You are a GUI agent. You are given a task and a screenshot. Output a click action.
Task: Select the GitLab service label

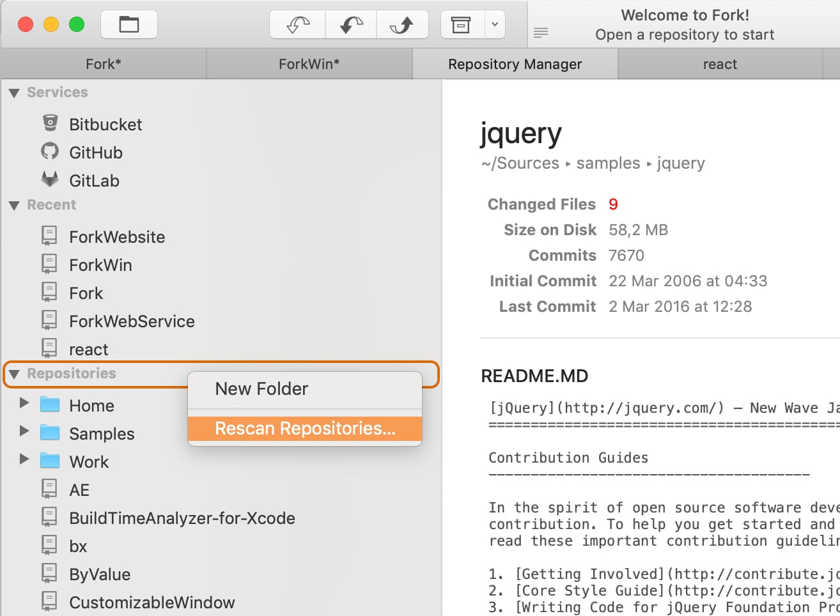(94, 181)
